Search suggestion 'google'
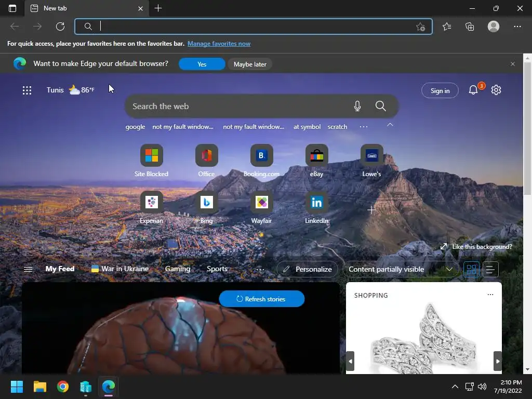Viewport: 532px width, 399px height. (135, 127)
